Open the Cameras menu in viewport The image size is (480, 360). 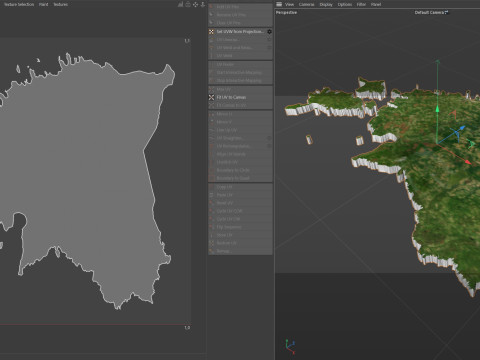point(306,4)
